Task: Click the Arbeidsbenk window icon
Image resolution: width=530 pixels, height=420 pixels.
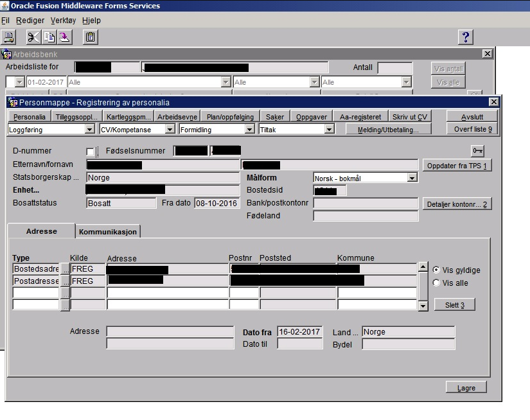Action: tap(6, 54)
